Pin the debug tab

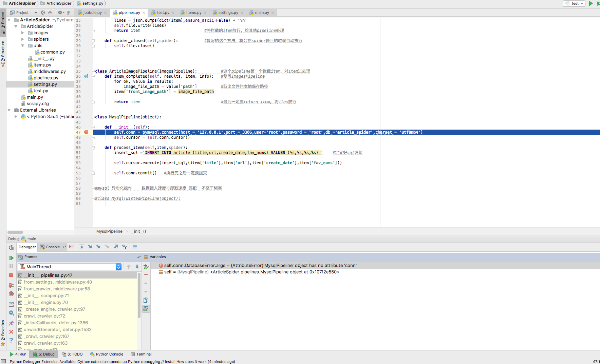tap(11, 323)
